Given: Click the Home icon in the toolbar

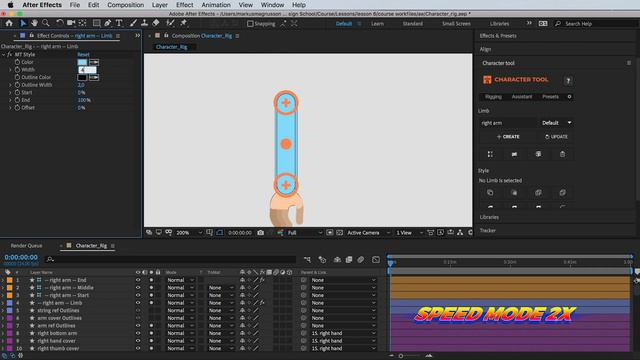Looking at the screenshot, I should click(9, 23).
